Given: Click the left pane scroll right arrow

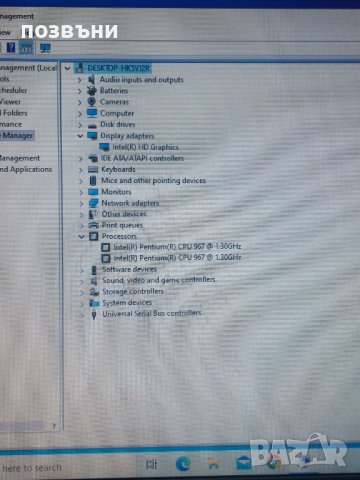Looking at the screenshot, I should tap(54, 426).
